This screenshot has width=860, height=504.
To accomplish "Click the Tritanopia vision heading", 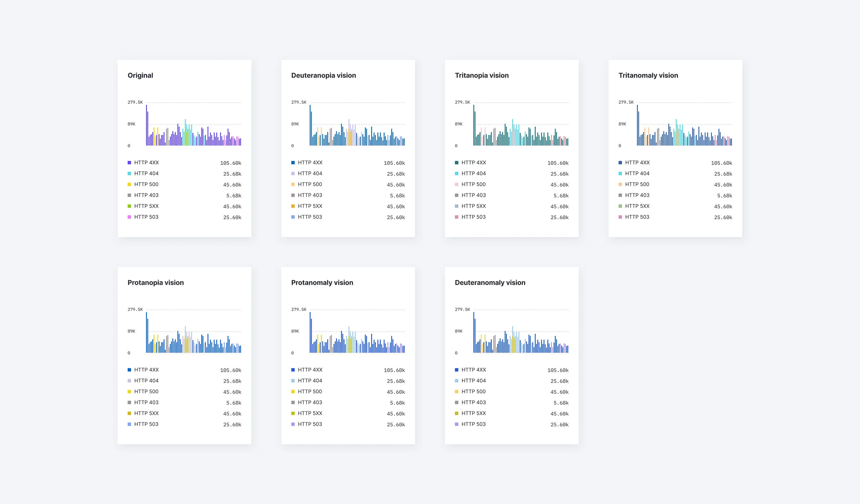I will (x=482, y=75).
